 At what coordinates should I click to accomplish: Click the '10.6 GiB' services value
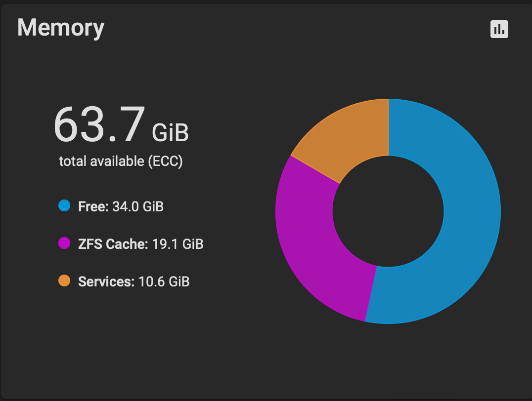(x=164, y=281)
